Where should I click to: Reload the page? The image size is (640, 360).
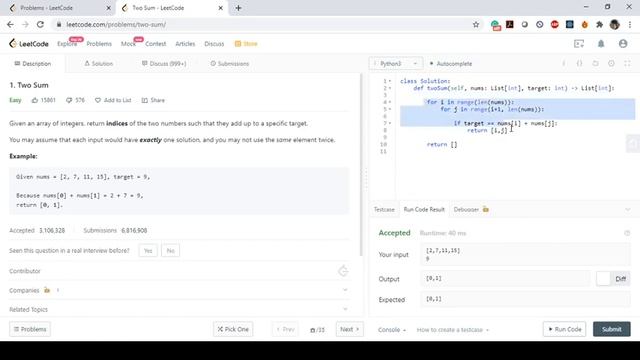tap(40, 24)
